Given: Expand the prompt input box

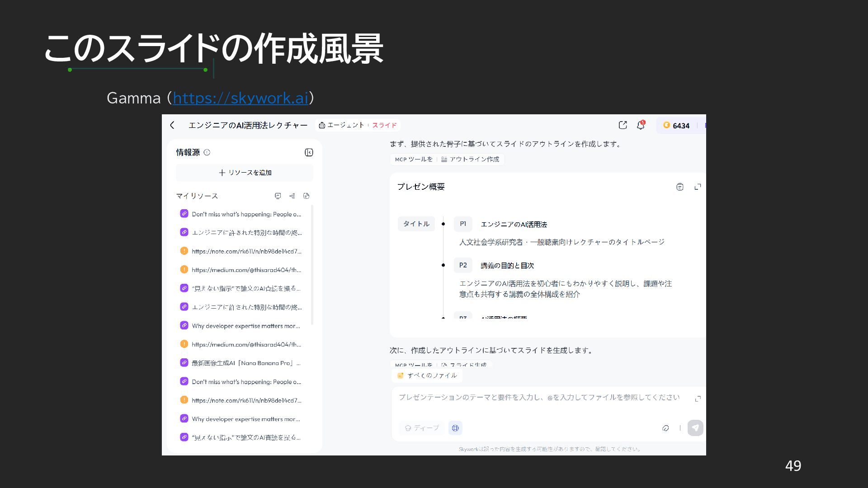Looking at the screenshot, I should tap(698, 399).
